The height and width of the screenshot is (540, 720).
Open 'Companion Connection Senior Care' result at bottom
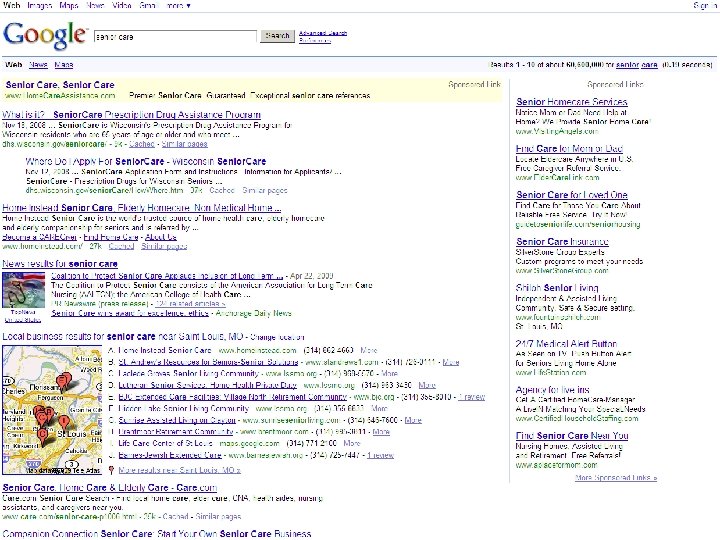tap(157, 534)
